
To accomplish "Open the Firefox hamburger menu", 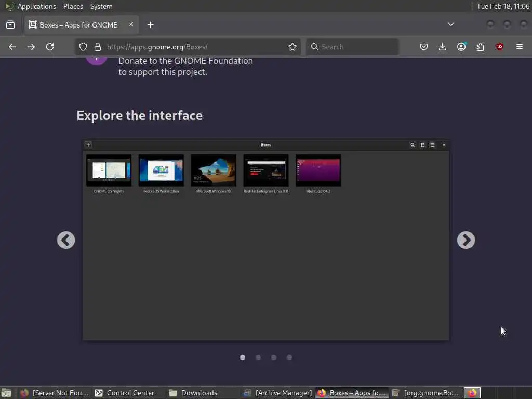I will 520,47.
